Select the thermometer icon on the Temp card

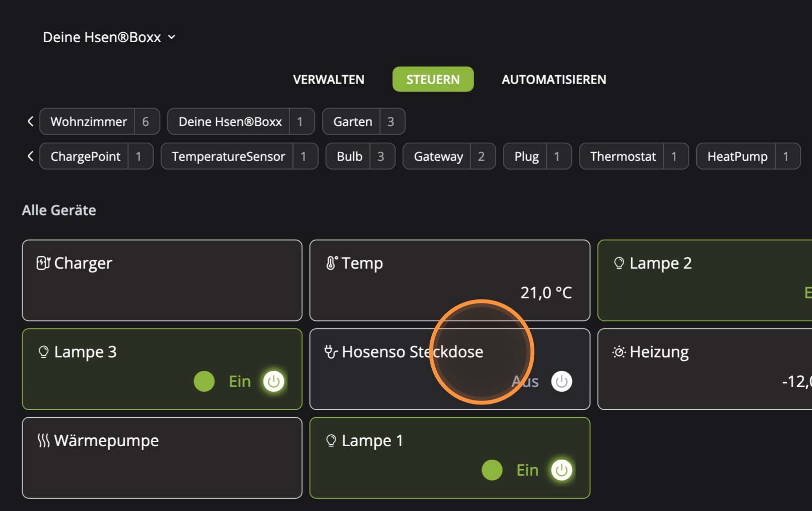click(331, 262)
